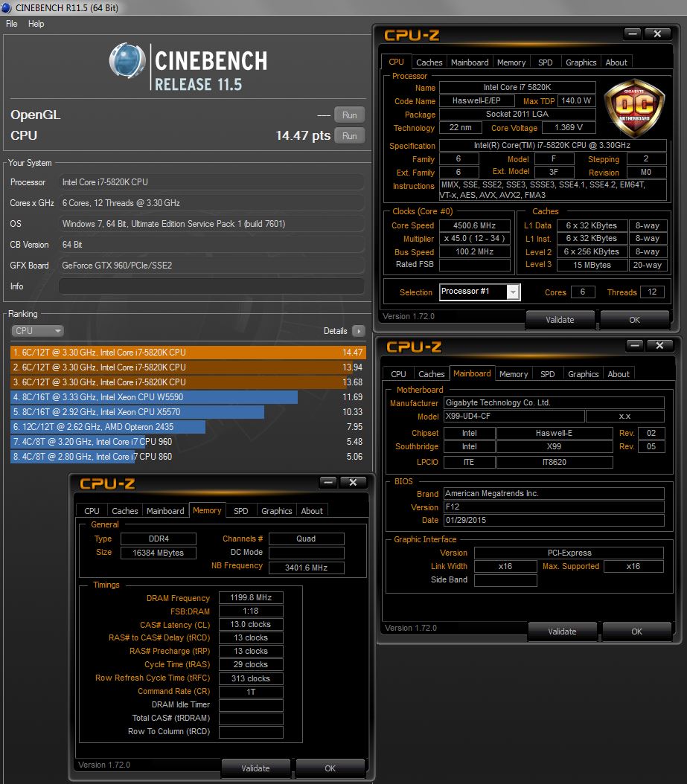Switch to Memory tab in CPU-Z CPU window

click(511, 62)
